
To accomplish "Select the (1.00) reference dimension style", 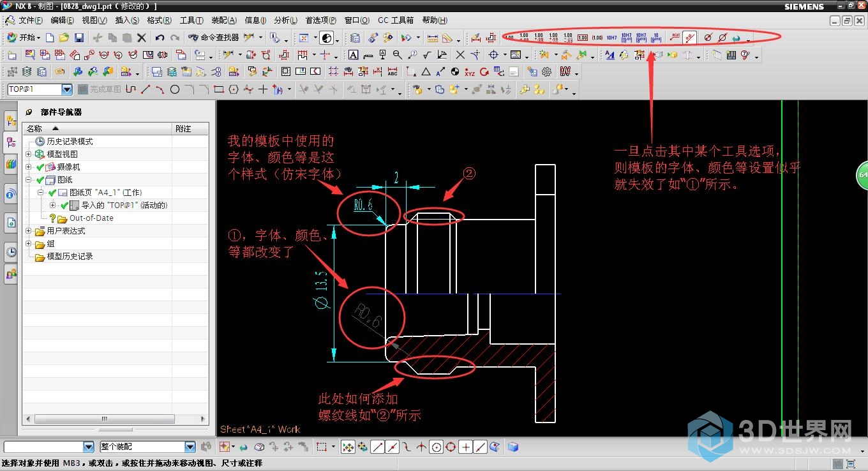I will tap(597, 38).
